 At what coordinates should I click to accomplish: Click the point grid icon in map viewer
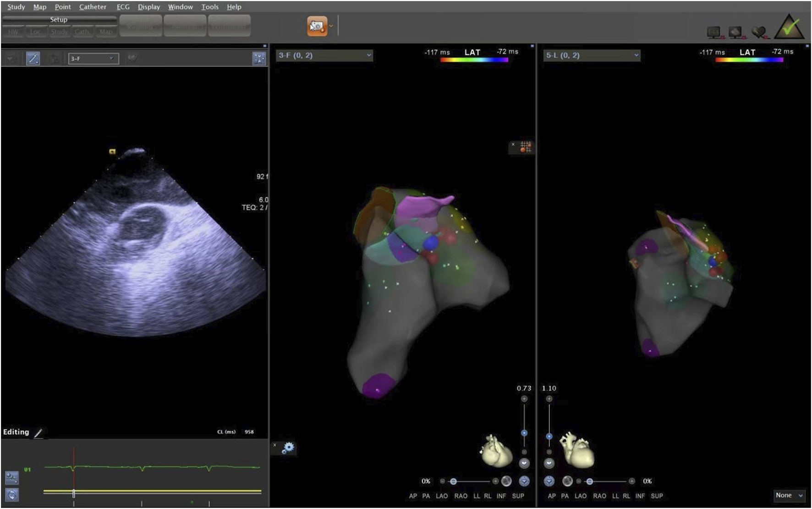click(x=526, y=147)
